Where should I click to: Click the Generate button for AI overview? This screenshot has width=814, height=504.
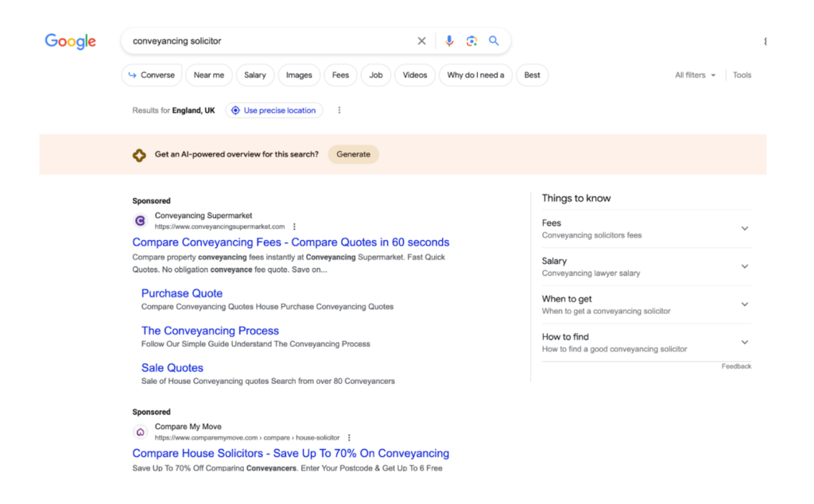[353, 154]
